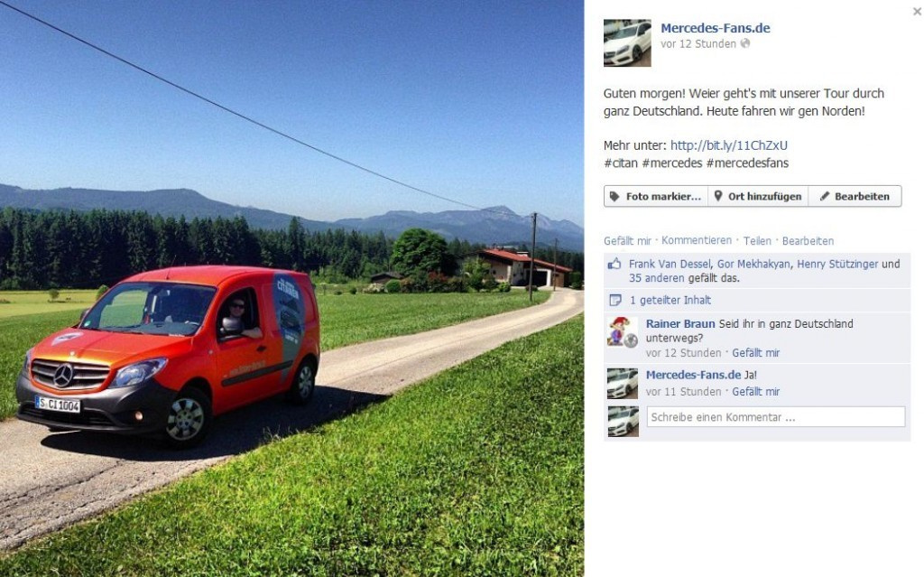Click the shared content note icon
Viewport: 924px width, 577px height.
[x=614, y=301]
